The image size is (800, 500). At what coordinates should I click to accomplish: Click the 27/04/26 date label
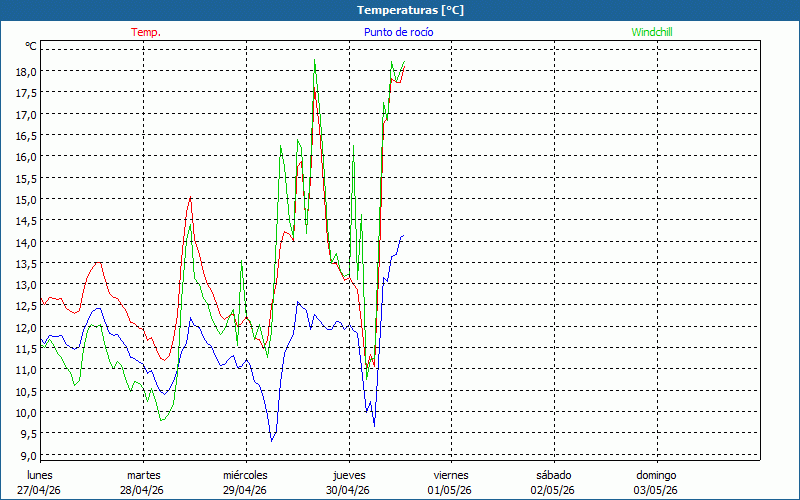39,490
